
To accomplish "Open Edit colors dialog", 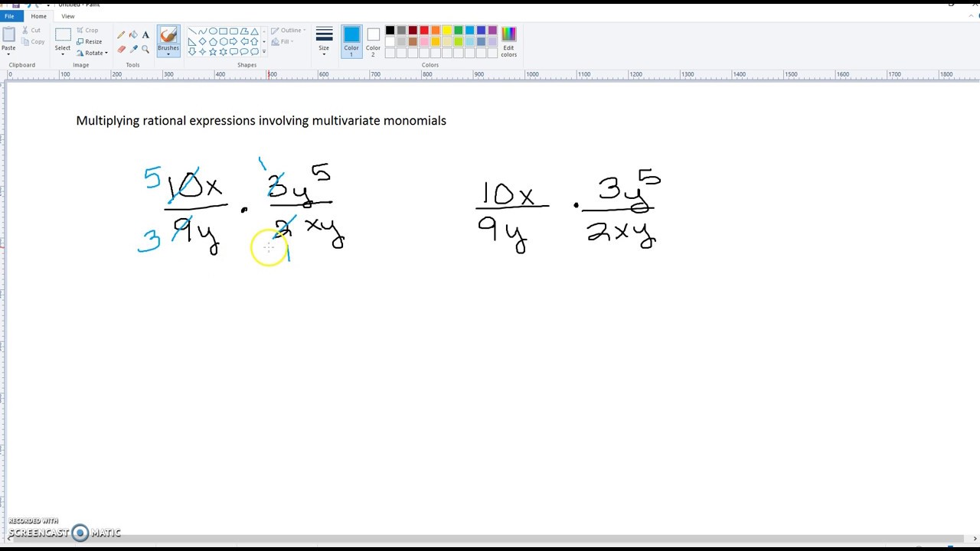I will click(508, 41).
